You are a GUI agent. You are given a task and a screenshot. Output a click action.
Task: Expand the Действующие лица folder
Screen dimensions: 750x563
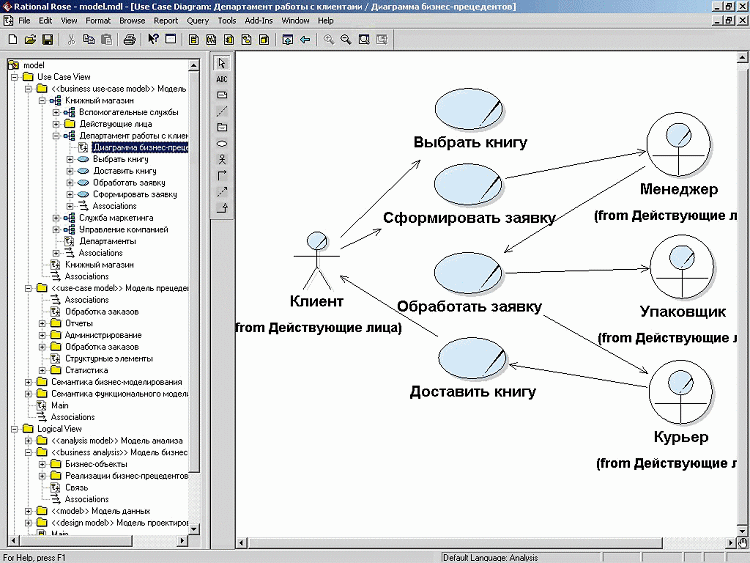point(56,124)
